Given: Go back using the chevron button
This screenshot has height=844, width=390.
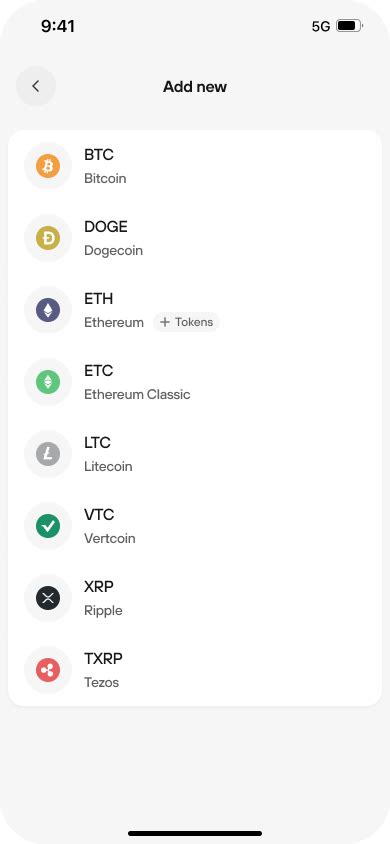Looking at the screenshot, I should [x=36, y=86].
